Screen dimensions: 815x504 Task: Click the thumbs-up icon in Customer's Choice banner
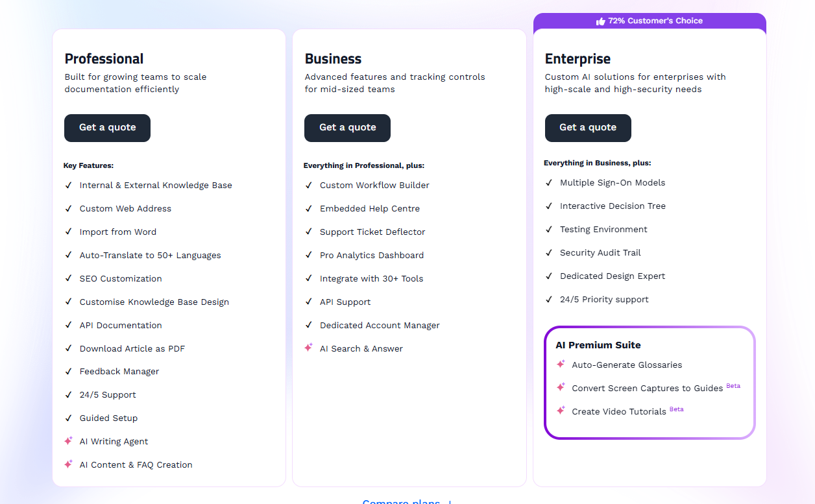coord(600,21)
